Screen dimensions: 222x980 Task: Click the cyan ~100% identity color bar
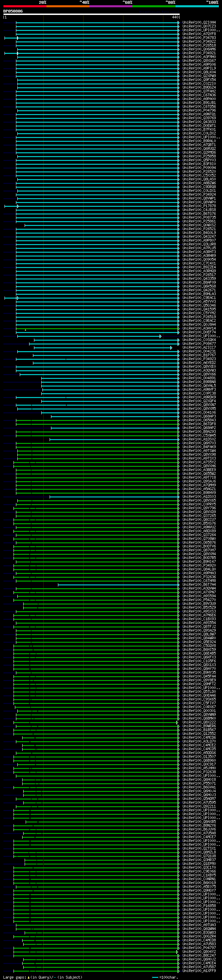pyautogui.click(x=197, y=6)
